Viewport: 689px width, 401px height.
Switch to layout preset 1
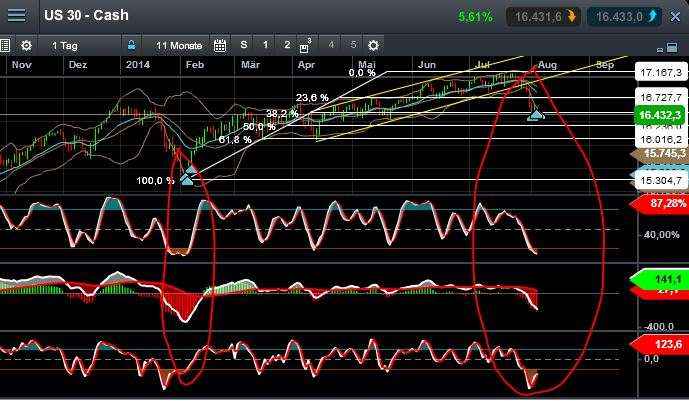point(265,45)
